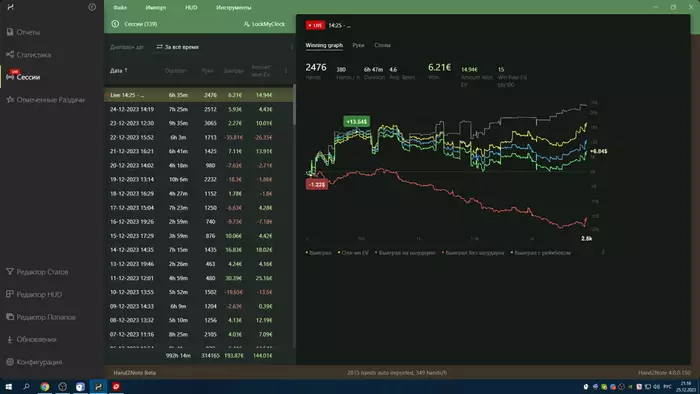Select session 21-12-2023 16:21
The image size is (700, 394).
pos(199,151)
